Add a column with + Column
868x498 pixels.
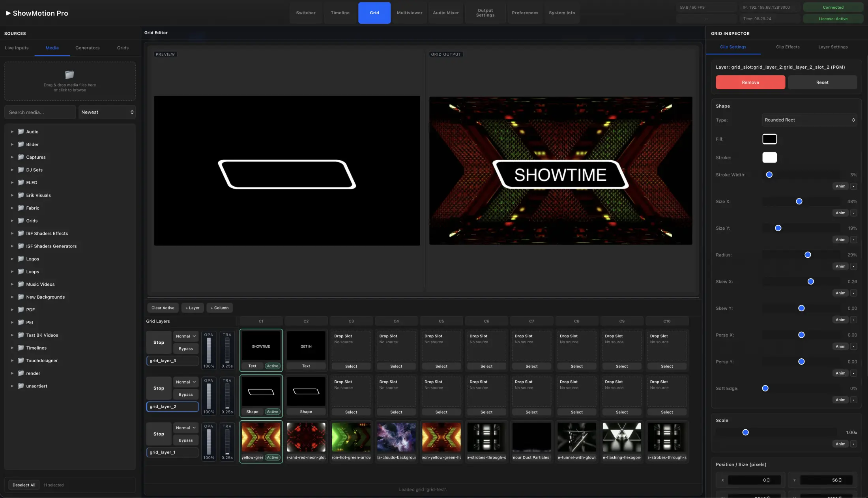(x=219, y=308)
